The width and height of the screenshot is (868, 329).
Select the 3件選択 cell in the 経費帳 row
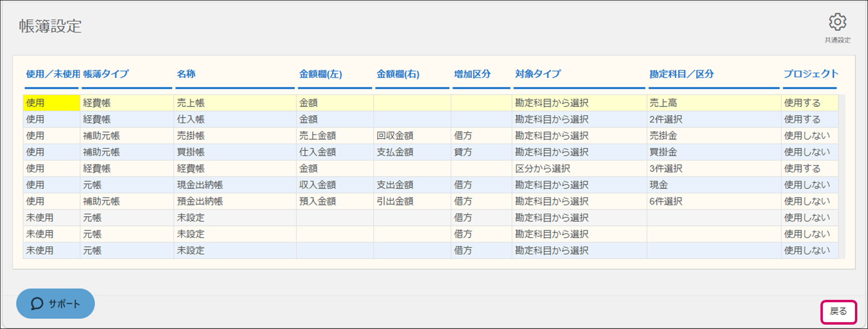click(x=714, y=169)
